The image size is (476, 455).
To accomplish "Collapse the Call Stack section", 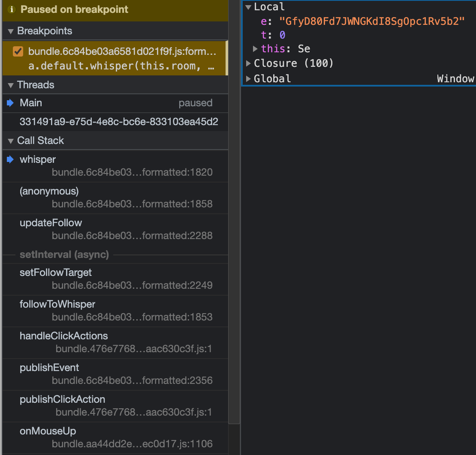I will coord(11,141).
